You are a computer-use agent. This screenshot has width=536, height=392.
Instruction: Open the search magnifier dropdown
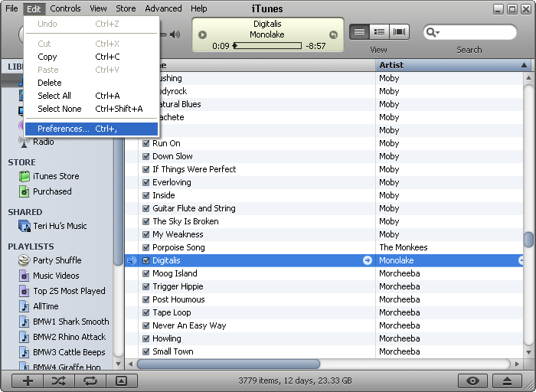click(432, 32)
